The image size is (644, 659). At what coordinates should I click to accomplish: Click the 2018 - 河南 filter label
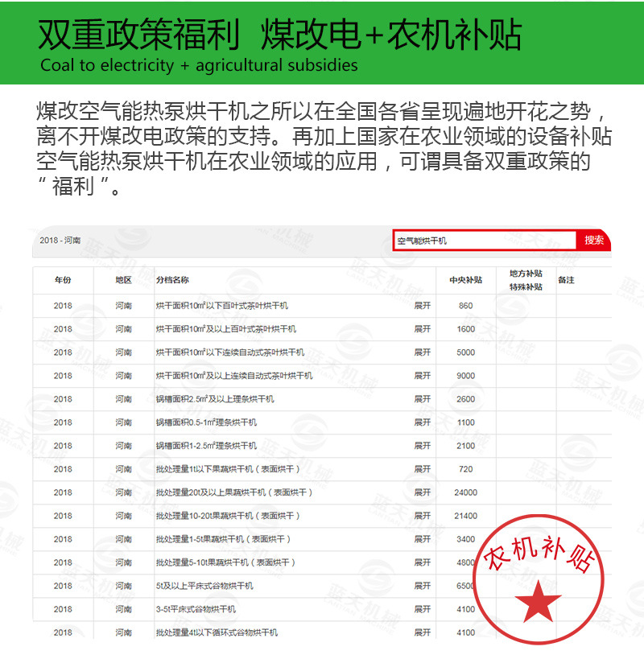click(x=60, y=241)
